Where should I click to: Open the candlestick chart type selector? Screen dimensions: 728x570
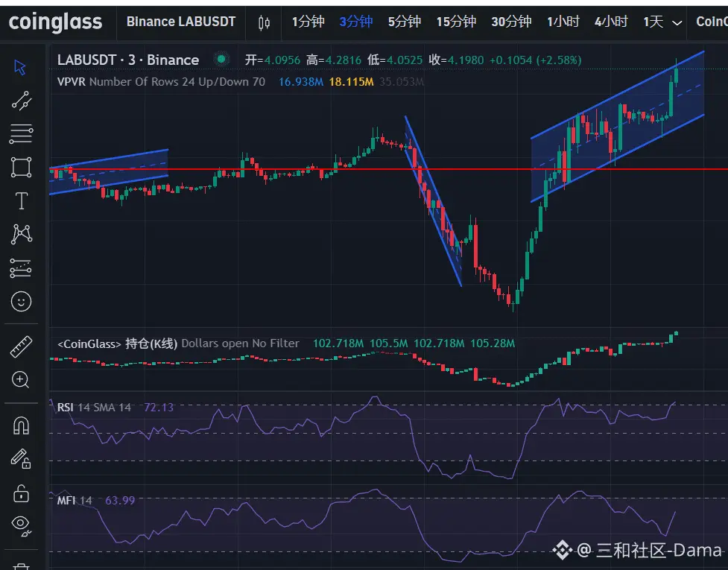[x=264, y=22]
